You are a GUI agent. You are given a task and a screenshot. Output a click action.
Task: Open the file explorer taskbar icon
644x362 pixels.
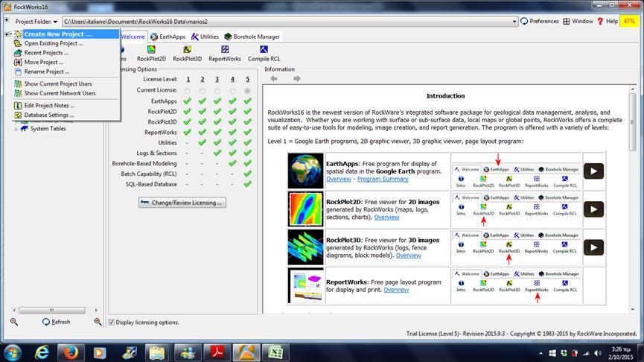[157, 352]
